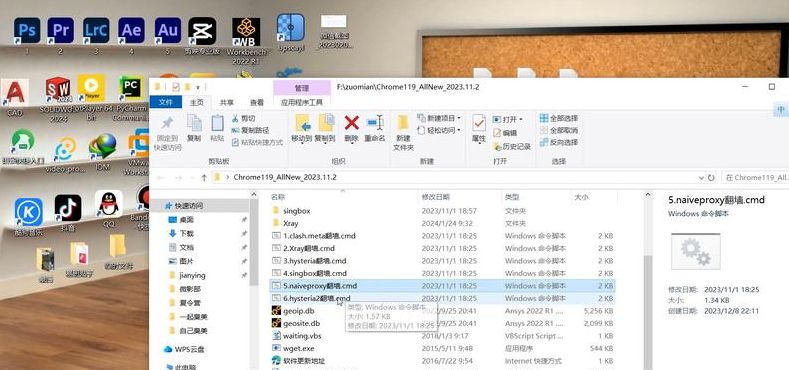Click the Paste icon in clipboard group

217,123
